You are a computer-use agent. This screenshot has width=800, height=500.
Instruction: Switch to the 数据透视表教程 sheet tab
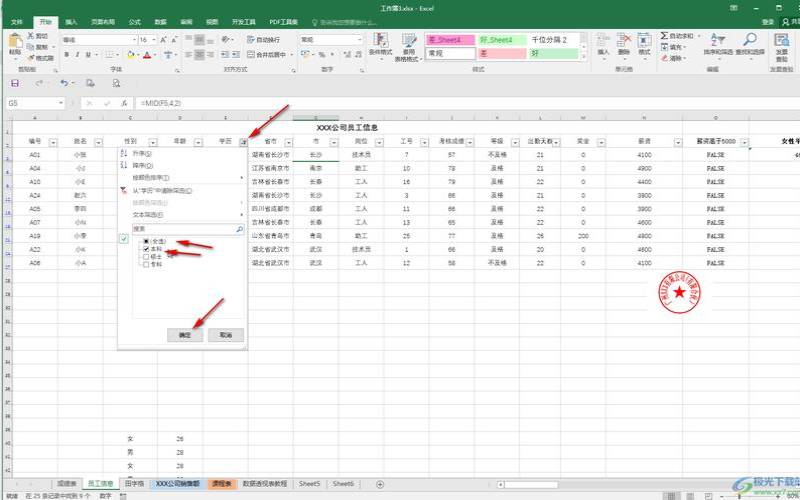click(x=265, y=484)
